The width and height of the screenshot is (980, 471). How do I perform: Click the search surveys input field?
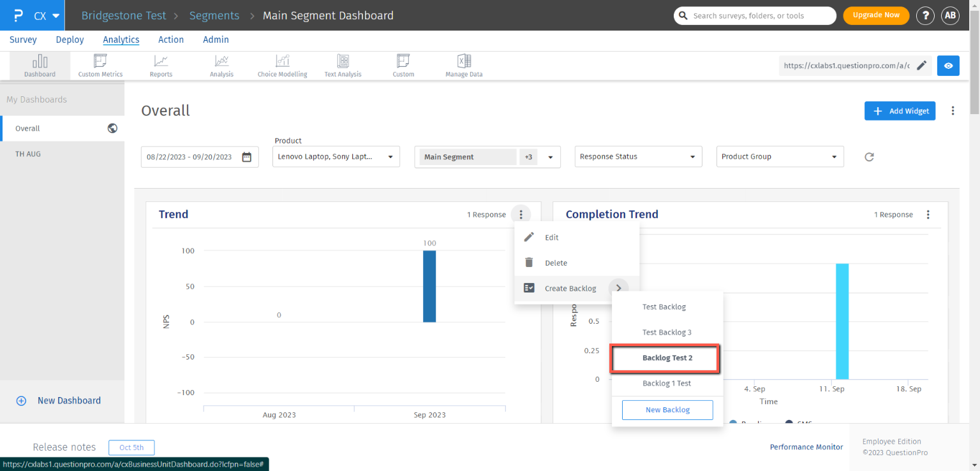point(755,16)
